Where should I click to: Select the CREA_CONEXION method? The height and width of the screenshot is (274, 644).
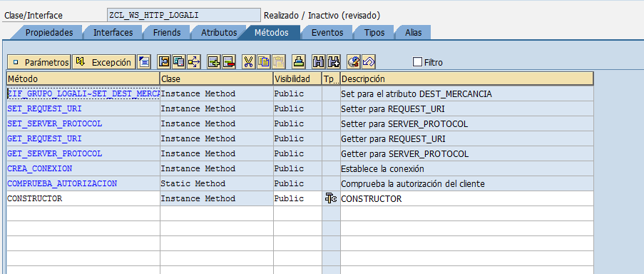(x=83, y=168)
